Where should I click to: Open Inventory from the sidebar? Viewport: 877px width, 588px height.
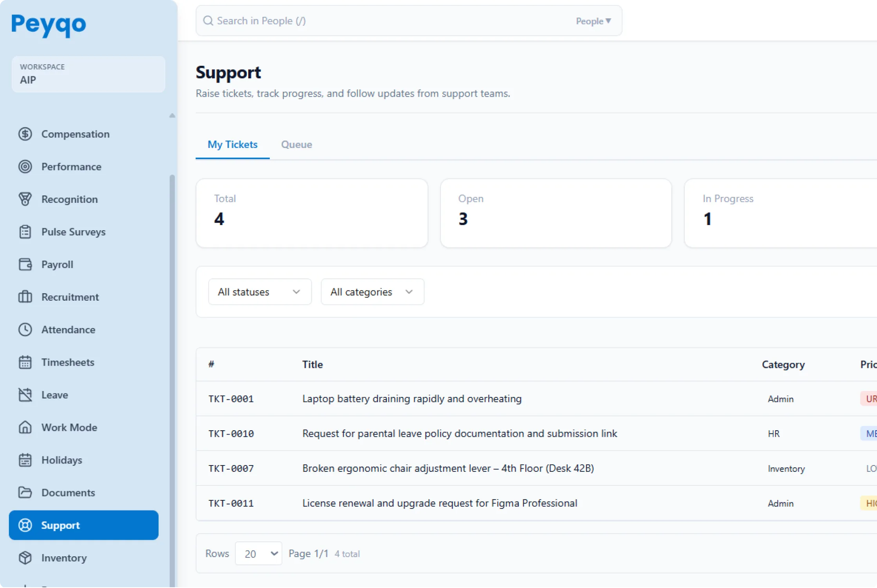(x=83, y=558)
